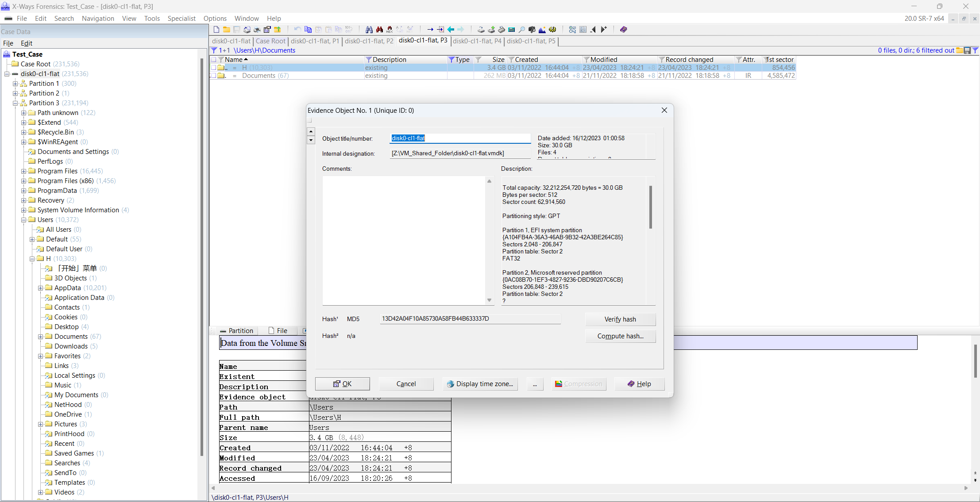Expand the Program Files (x86) tree node
Screen dimensions: 980x502
pyautogui.click(x=24, y=181)
